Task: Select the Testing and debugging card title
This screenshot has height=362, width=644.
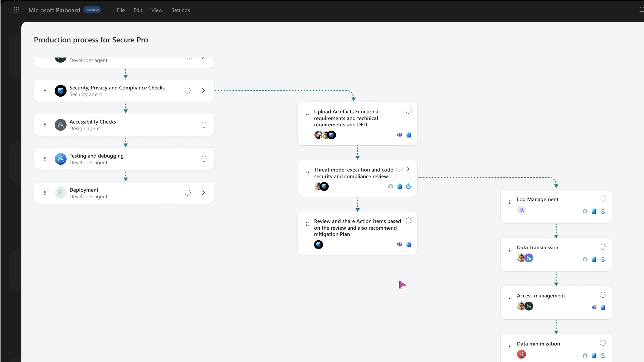Action: pyautogui.click(x=96, y=156)
